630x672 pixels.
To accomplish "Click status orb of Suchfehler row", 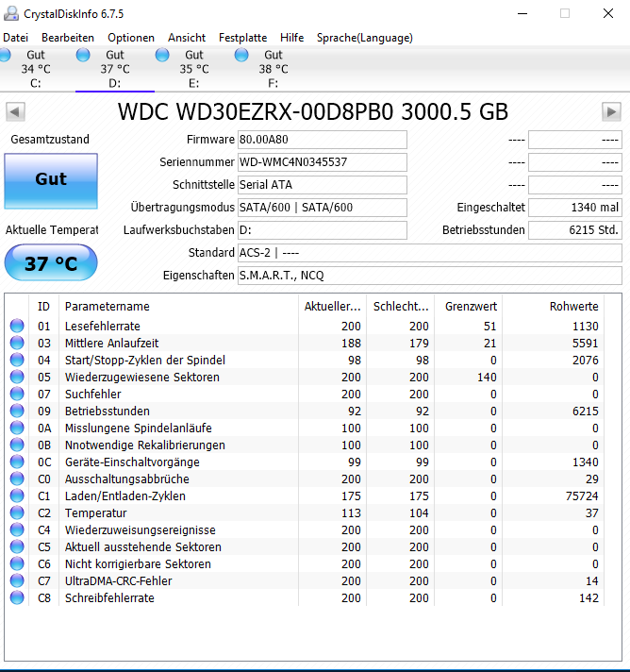I will tap(17, 394).
